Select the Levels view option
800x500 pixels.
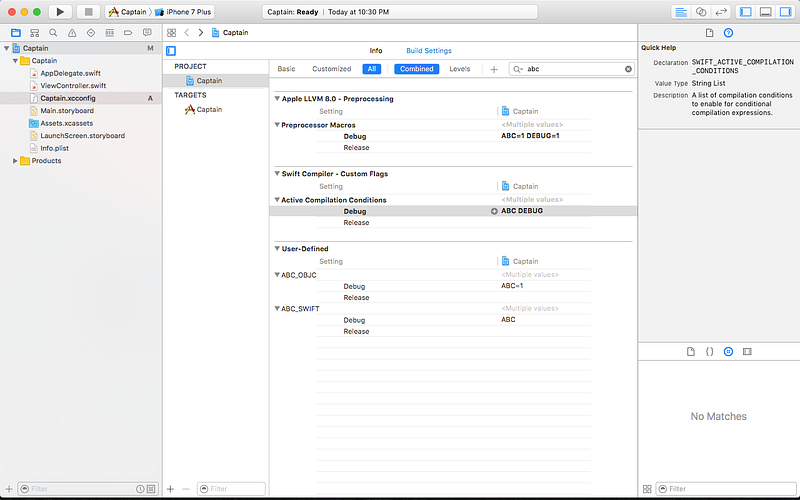coord(460,69)
